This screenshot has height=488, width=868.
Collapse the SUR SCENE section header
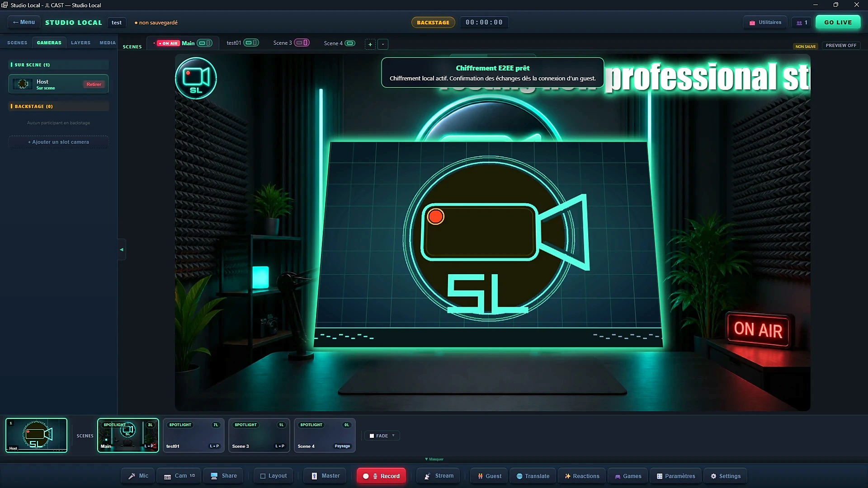pos(58,65)
